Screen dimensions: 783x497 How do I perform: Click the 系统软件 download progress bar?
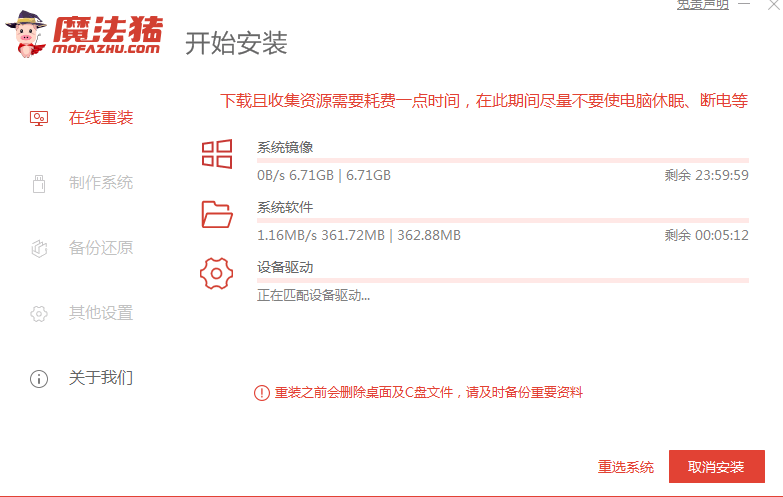point(502,220)
